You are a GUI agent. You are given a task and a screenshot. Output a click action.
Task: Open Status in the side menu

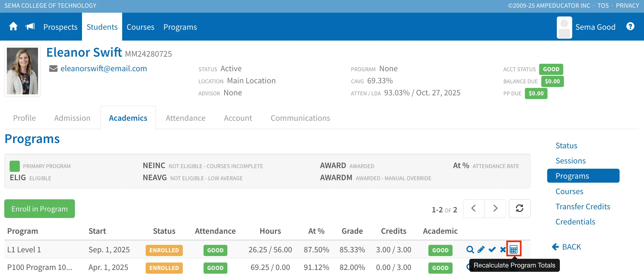click(566, 146)
